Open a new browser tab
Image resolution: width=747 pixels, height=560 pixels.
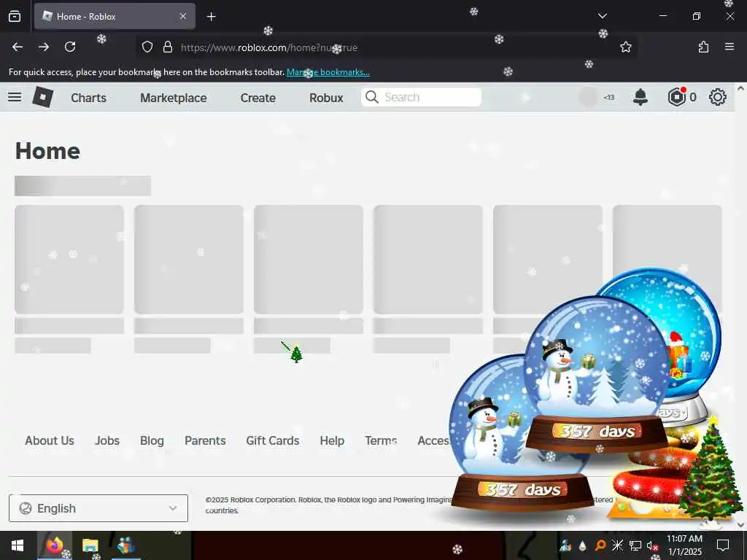tap(211, 17)
